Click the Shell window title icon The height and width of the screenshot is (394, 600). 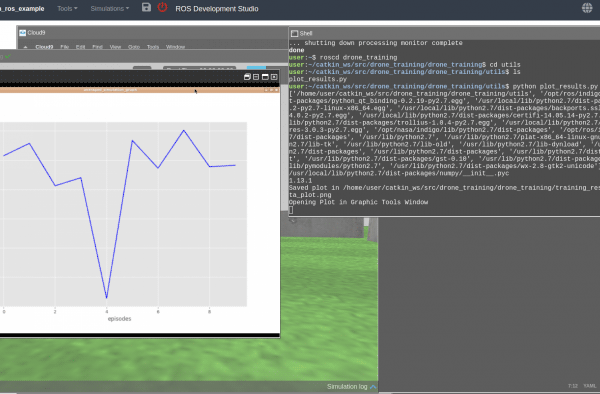coord(294,34)
